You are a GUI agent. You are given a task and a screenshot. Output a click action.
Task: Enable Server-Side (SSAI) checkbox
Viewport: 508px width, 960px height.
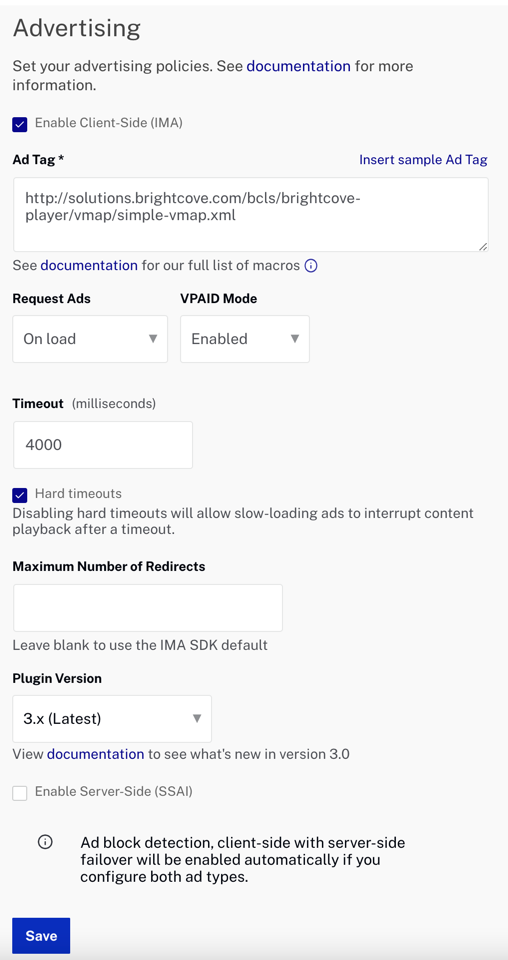(x=20, y=793)
